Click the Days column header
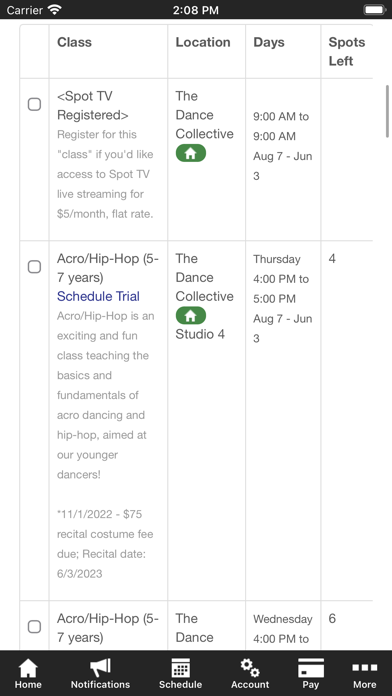This screenshot has width=392, height=696. 269,42
